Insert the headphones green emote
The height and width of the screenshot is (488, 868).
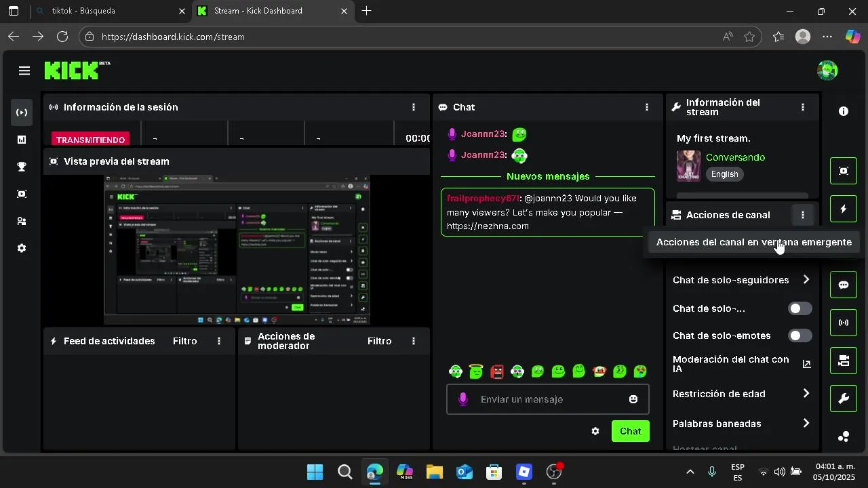[456, 371]
